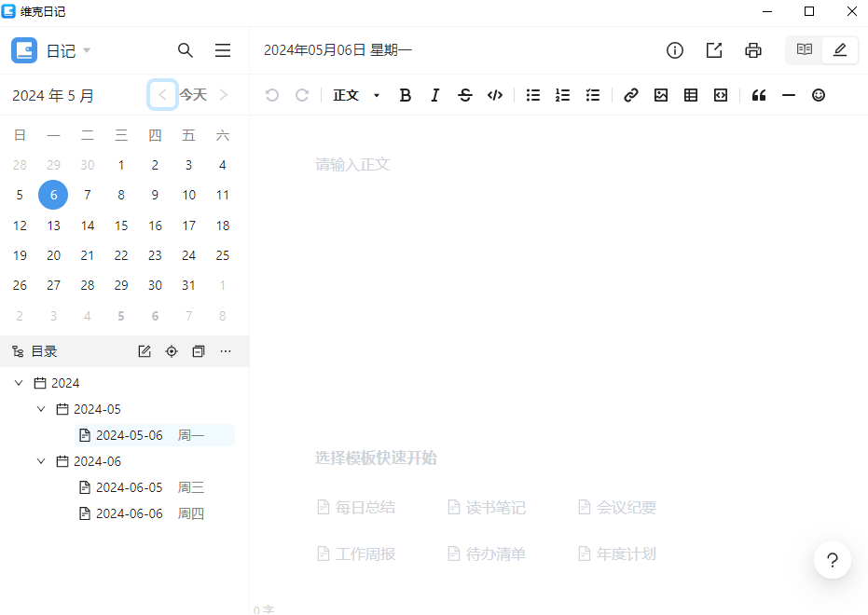Viewport: 868px width, 615px height.
Task: Collapse the 2024-05 folder
Action: point(41,408)
